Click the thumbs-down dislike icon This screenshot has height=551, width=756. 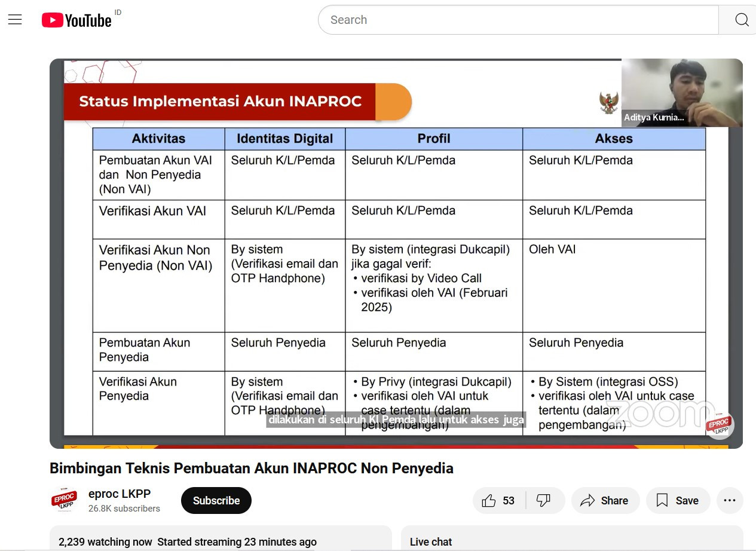pos(543,500)
